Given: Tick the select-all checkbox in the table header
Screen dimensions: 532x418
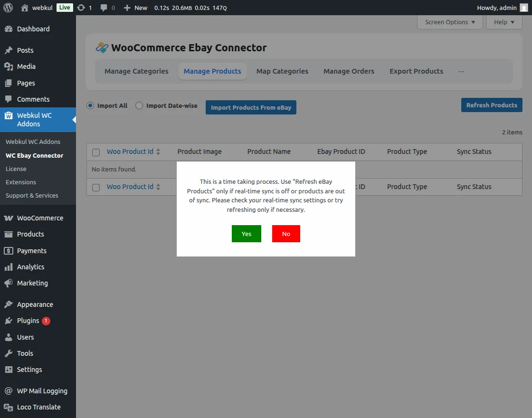Looking at the screenshot, I should 96,152.
